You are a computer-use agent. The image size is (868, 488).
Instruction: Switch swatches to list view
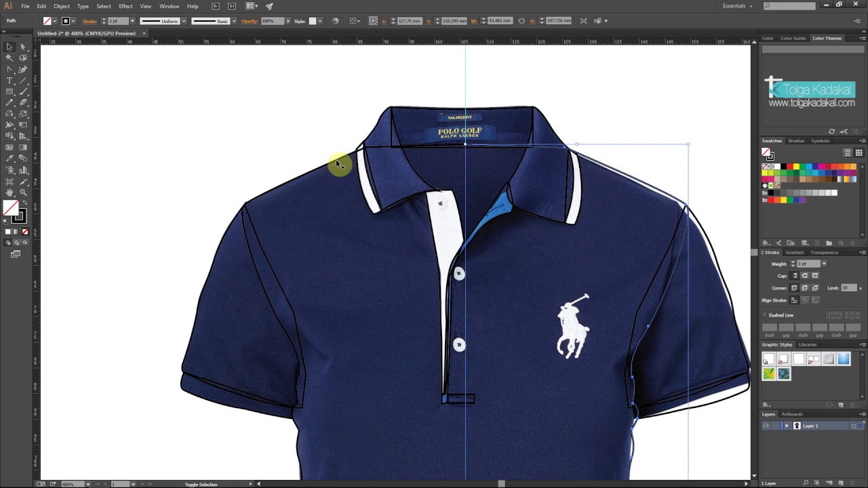[x=848, y=153]
